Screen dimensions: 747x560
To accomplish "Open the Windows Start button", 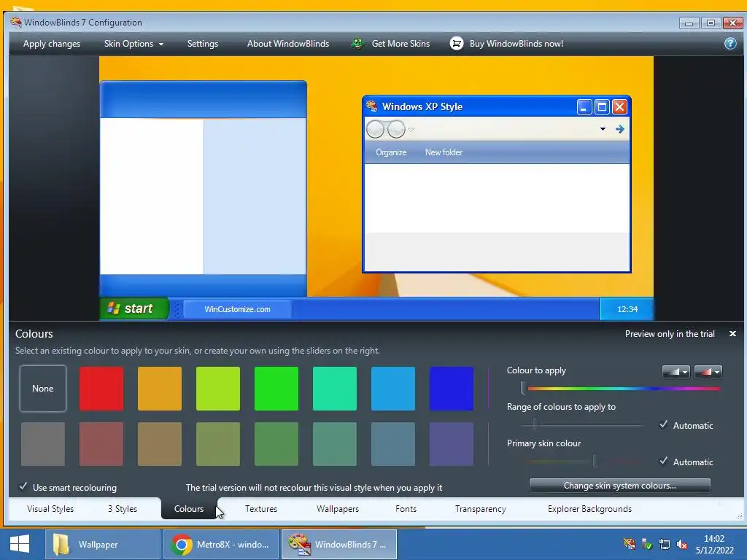I will [x=20, y=544].
